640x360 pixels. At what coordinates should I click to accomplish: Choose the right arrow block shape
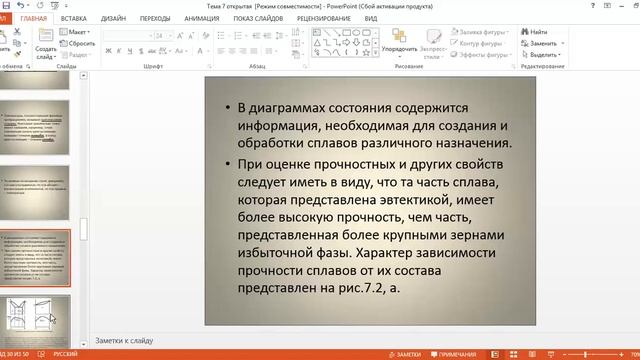coord(347,42)
